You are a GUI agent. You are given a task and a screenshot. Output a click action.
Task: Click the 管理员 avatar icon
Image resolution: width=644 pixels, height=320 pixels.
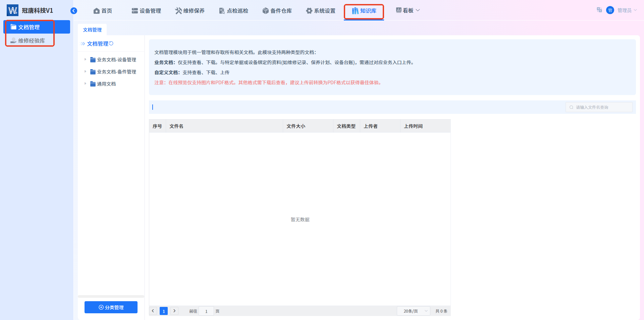(610, 10)
